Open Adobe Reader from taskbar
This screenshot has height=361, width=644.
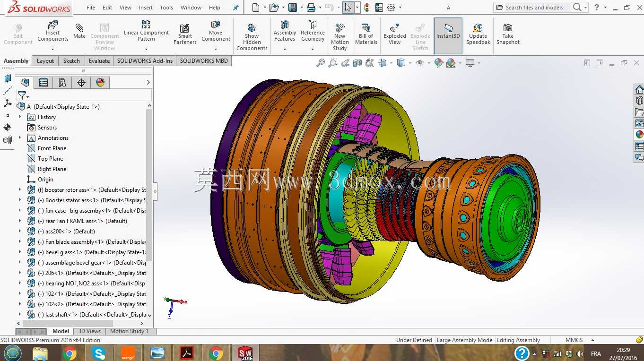click(x=187, y=353)
